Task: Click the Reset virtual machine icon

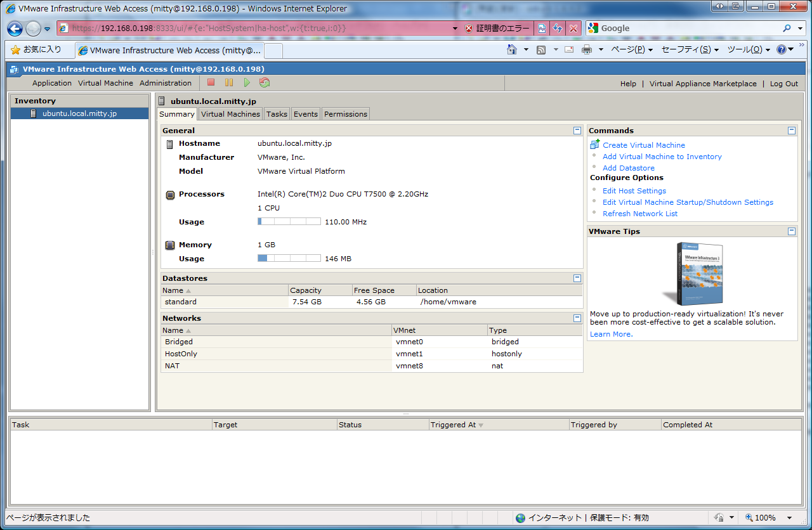Action: click(x=265, y=82)
